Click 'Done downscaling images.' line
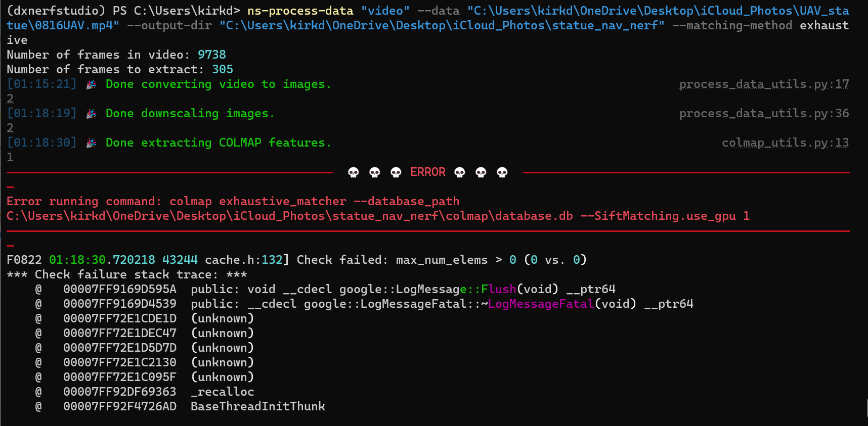This screenshot has height=426, width=868. coord(190,113)
